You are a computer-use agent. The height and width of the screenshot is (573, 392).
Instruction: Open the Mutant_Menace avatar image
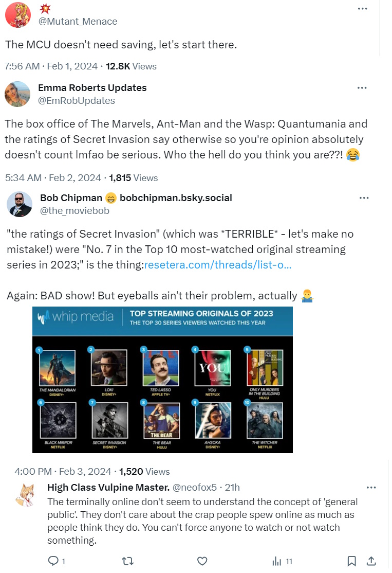click(x=18, y=14)
